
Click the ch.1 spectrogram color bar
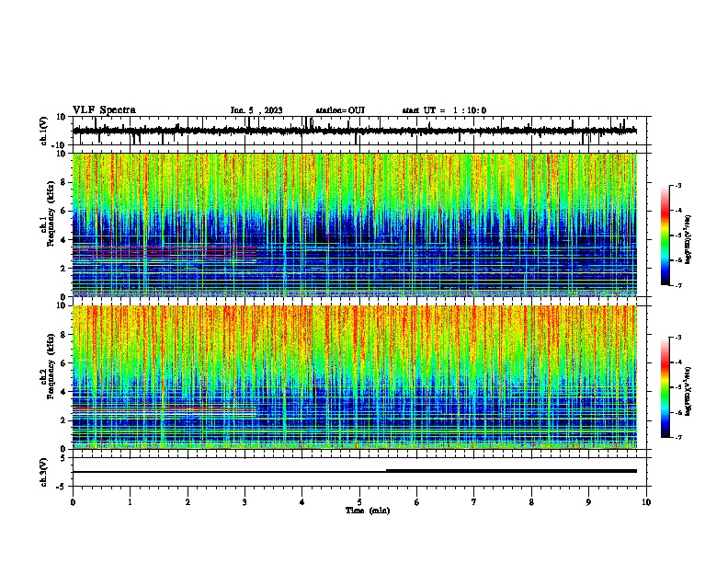665,236
